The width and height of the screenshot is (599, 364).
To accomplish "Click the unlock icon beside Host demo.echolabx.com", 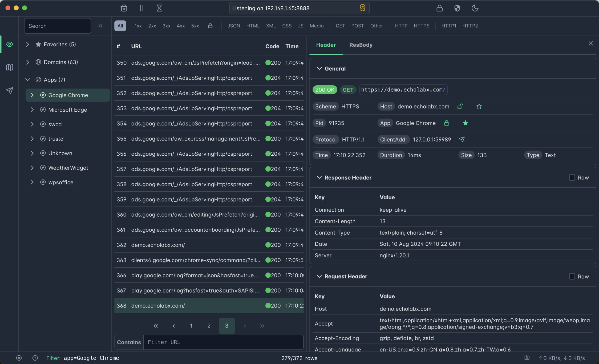I will coord(460,106).
